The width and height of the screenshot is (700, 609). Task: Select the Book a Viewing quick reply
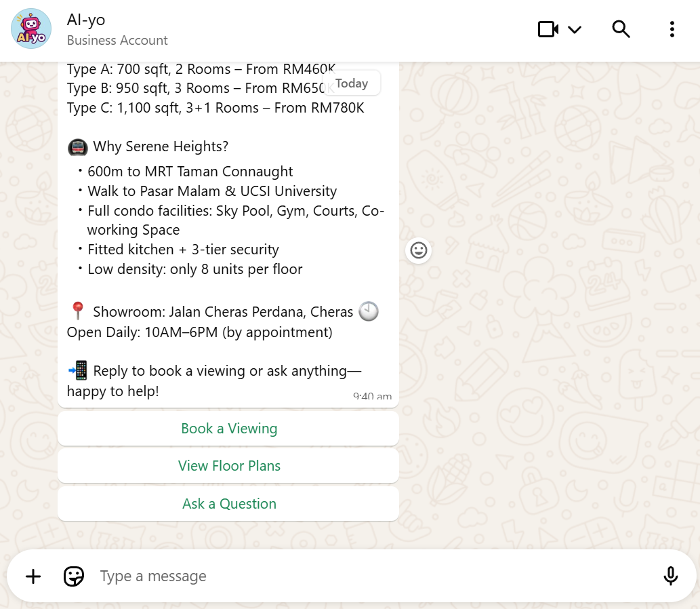pyautogui.click(x=229, y=428)
